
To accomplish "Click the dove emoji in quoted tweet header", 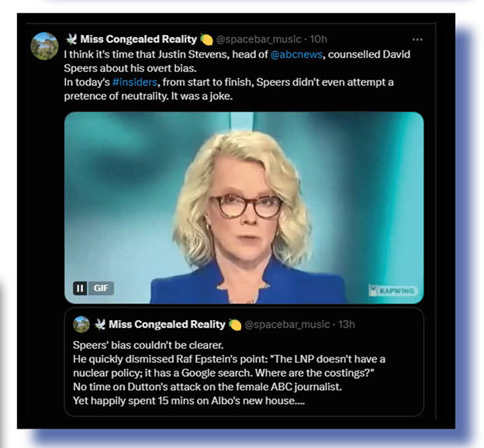I will point(100,324).
